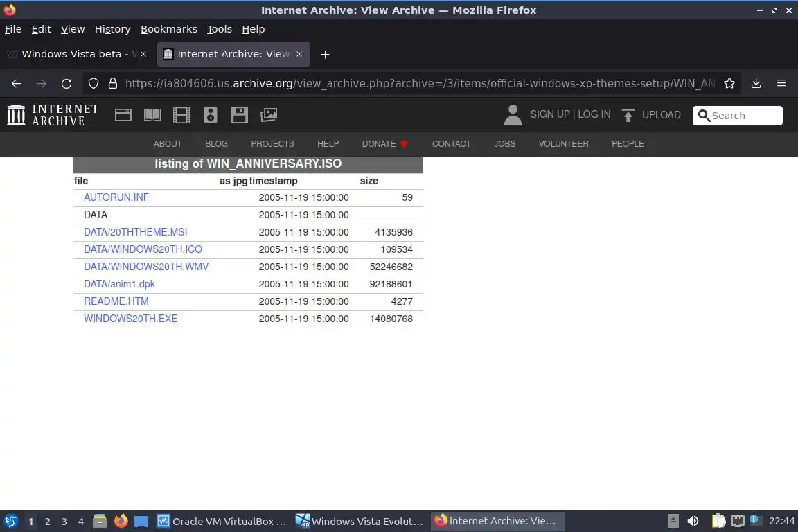The width and height of the screenshot is (798, 532).
Task: Open VOLUNTEER page
Action: pos(563,144)
